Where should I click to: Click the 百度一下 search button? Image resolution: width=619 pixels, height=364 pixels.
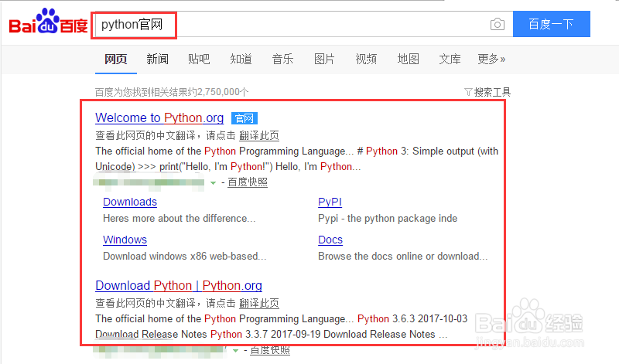pyautogui.click(x=552, y=24)
